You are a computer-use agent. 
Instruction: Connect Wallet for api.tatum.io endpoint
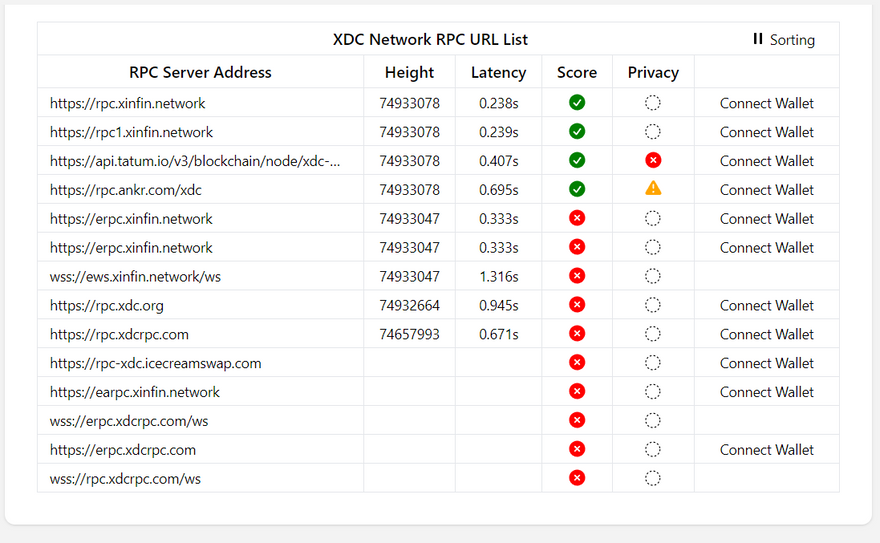point(766,161)
